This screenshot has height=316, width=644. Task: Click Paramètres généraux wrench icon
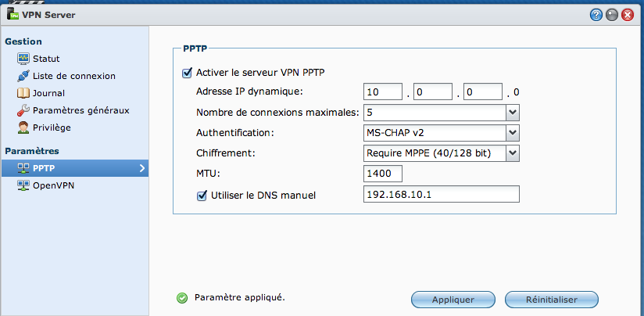tap(23, 110)
